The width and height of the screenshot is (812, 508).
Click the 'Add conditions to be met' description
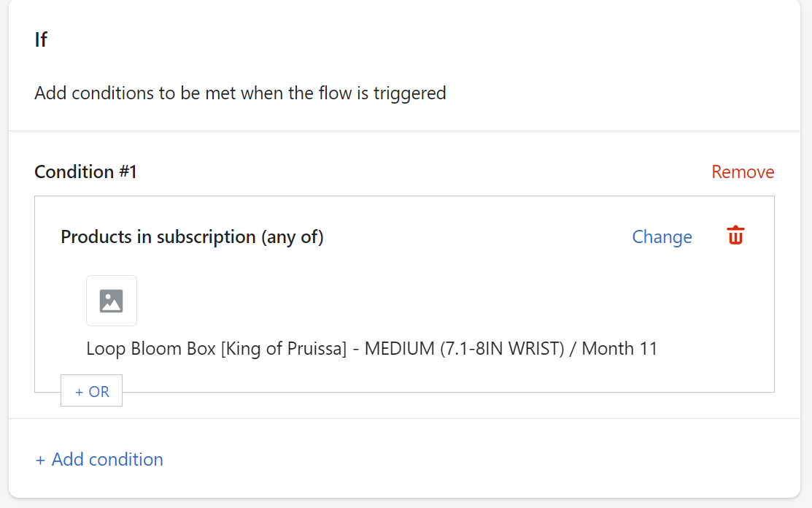240,93
